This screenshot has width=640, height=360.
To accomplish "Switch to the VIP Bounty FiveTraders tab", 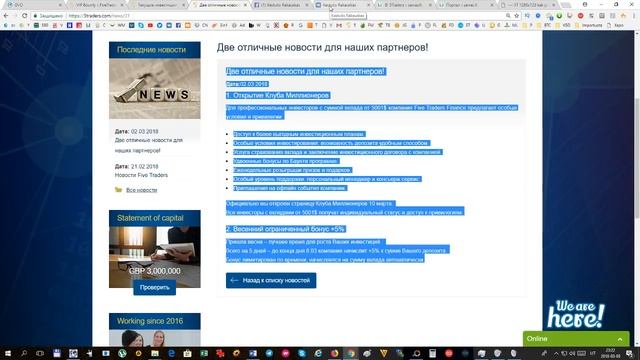I will pyautogui.click(x=96, y=5).
